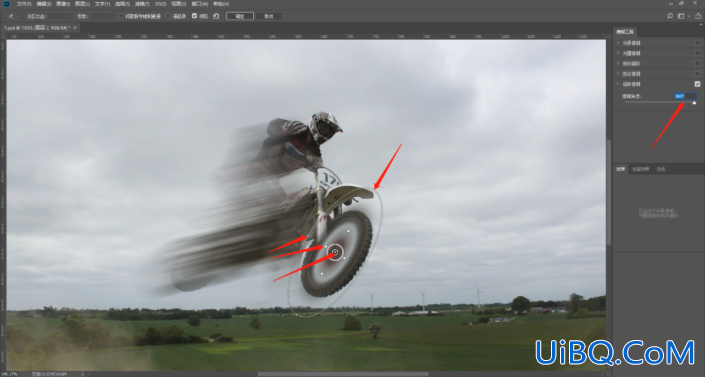
Task: Click the blur angle slider track
Action: click(659, 103)
